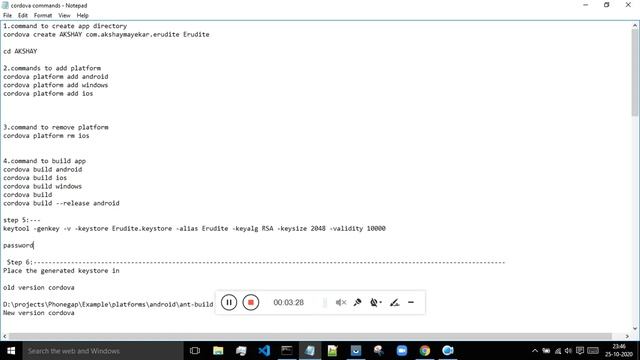640x360 pixels.
Task: Pause the screen recording
Action: (x=229, y=302)
